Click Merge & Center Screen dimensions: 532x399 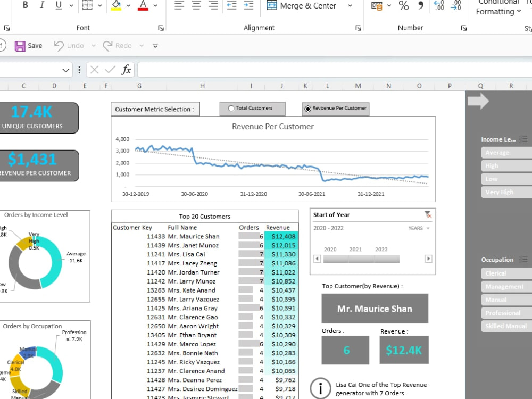[302, 6]
